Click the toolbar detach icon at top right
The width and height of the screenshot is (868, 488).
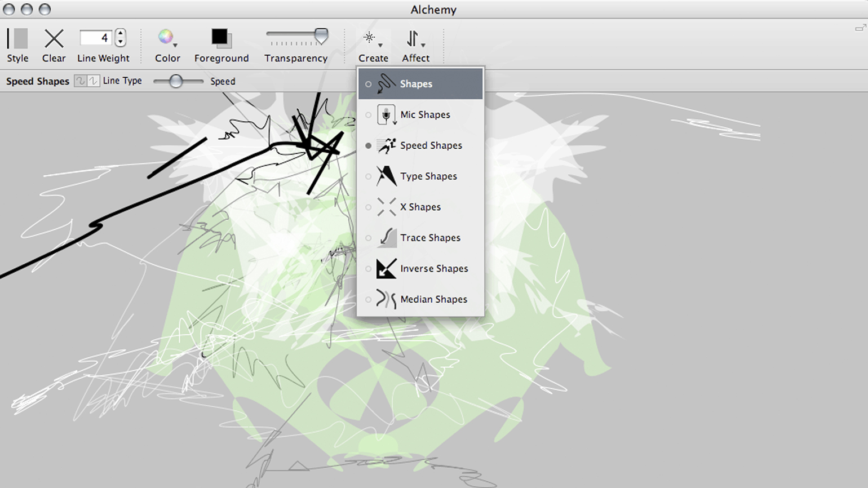pyautogui.click(x=860, y=28)
